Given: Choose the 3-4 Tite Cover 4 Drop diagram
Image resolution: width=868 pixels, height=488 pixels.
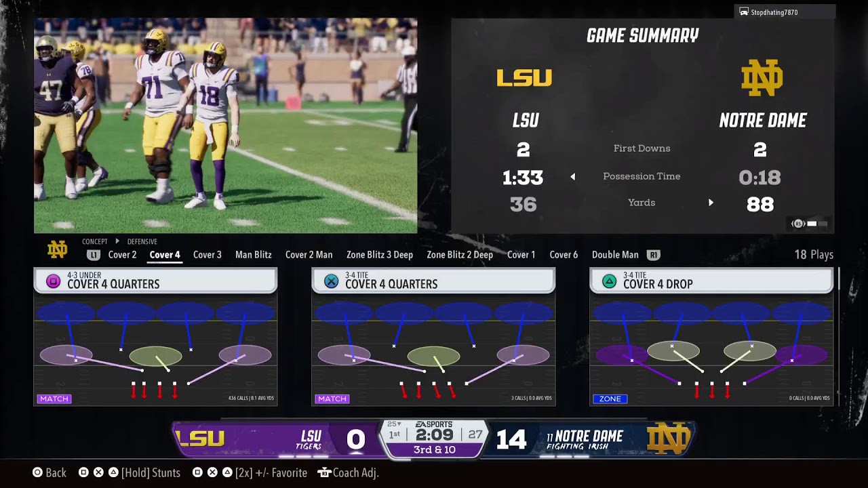Looking at the screenshot, I should click(x=711, y=350).
